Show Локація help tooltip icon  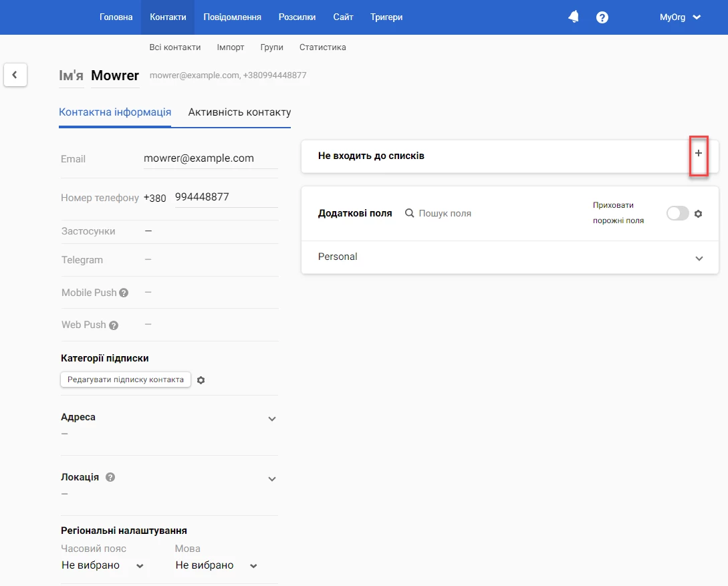coord(110,477)
